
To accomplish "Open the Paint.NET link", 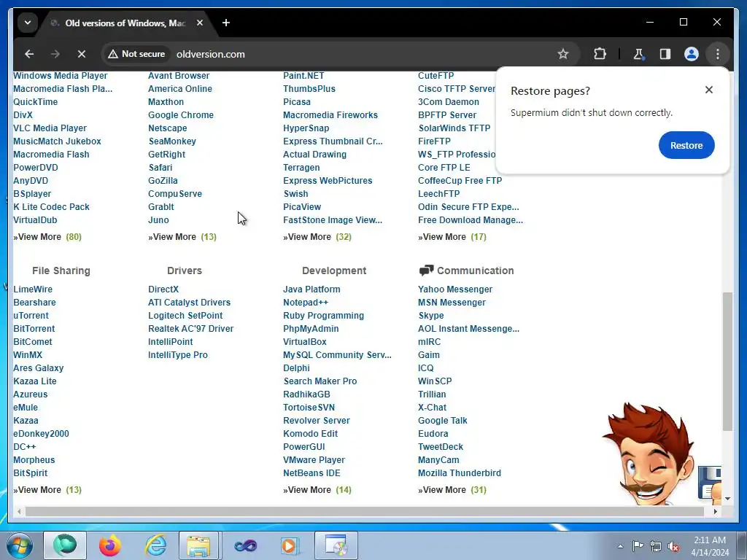I will click(x=303, y=76).
